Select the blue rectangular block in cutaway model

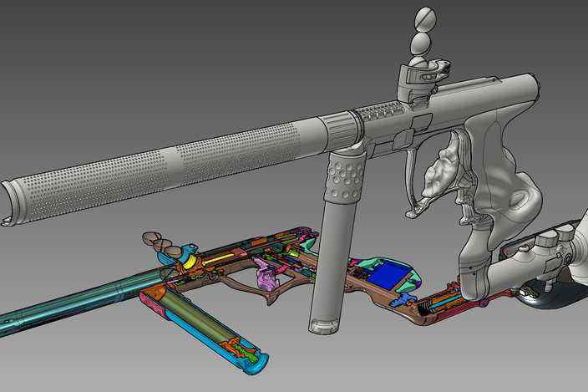click(387, 276)
